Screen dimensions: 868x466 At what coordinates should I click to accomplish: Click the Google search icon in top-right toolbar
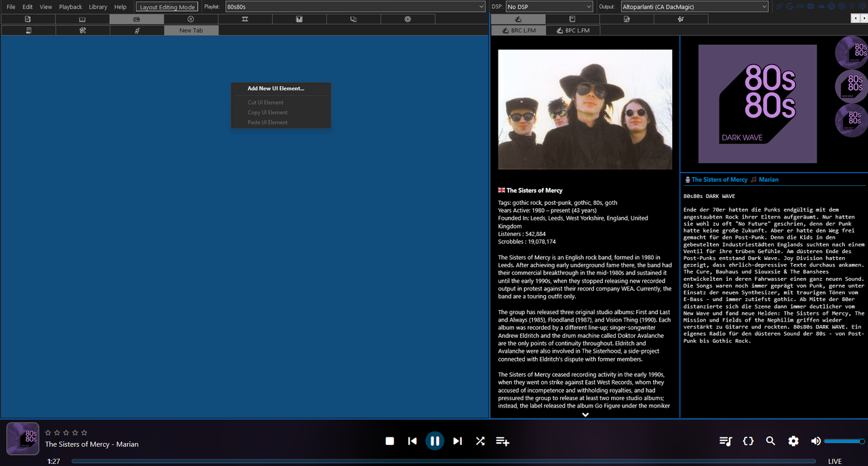790,6
